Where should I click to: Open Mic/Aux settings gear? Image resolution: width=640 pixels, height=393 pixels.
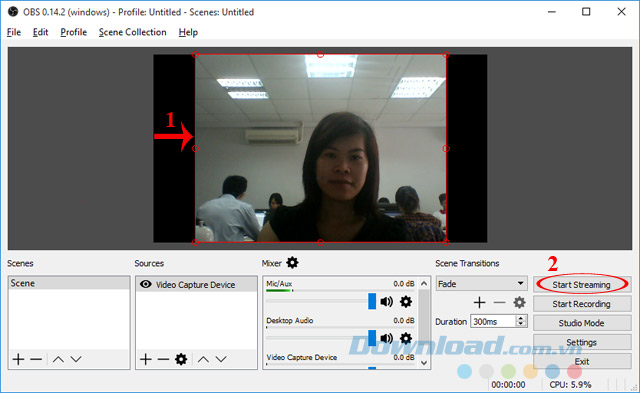[406, 302]
